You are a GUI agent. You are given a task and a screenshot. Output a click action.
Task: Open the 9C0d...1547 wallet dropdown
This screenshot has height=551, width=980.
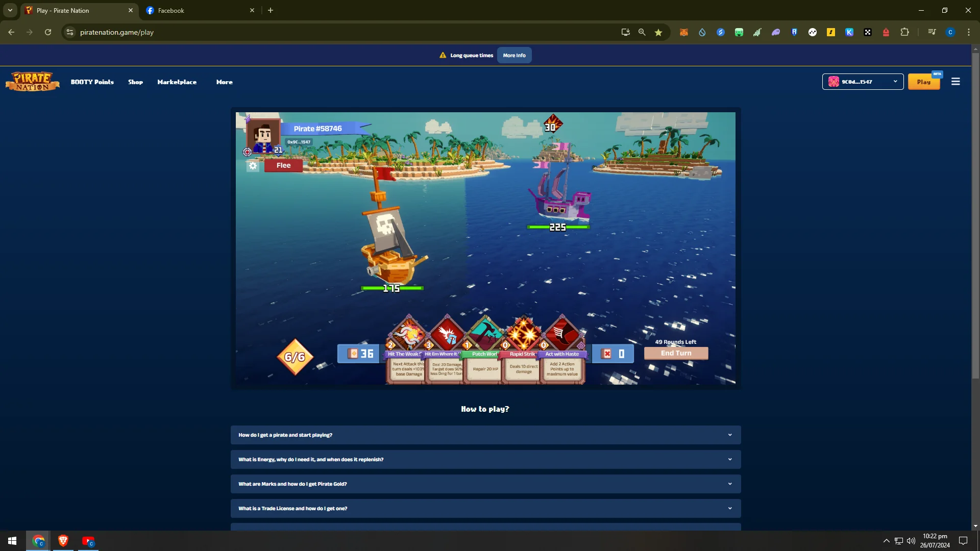pyautogui.click(x=863, y=82)
